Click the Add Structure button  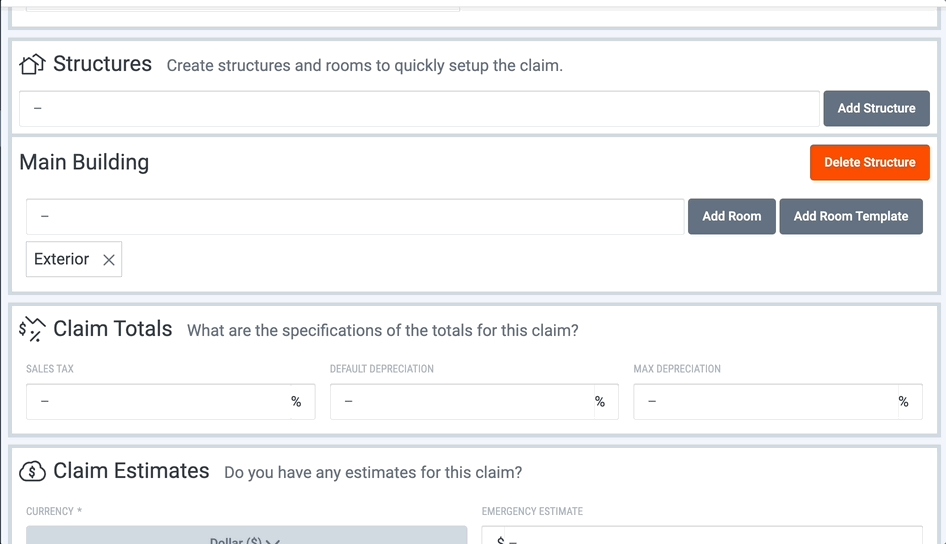pos(876,109)
